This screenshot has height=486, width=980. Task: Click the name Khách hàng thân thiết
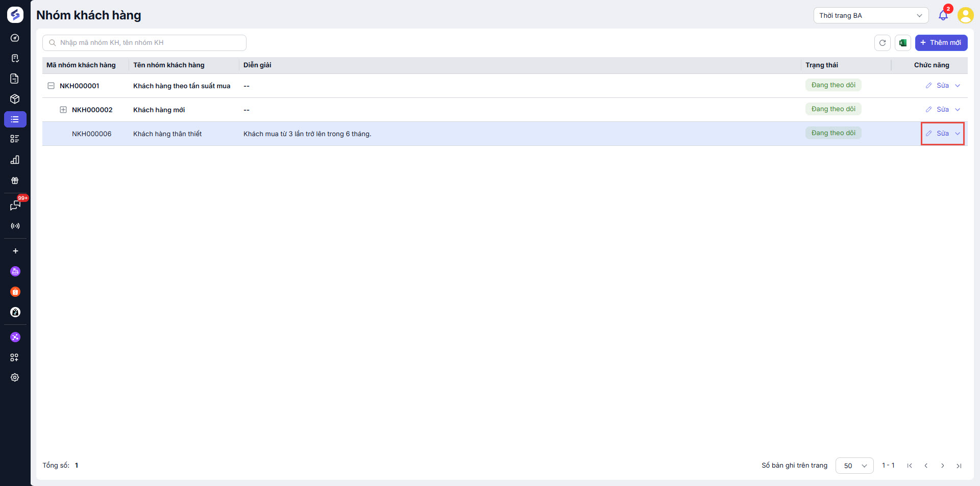point(167,134)
